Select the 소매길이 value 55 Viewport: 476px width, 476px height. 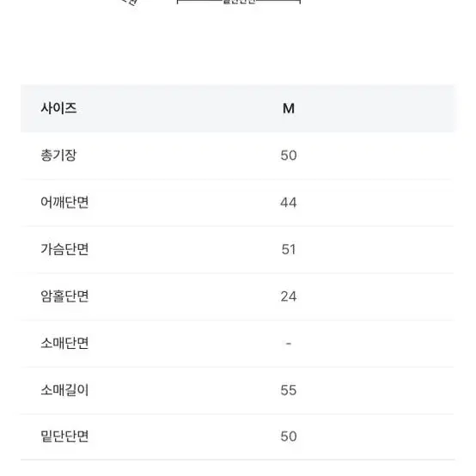[x=289, y=390]
